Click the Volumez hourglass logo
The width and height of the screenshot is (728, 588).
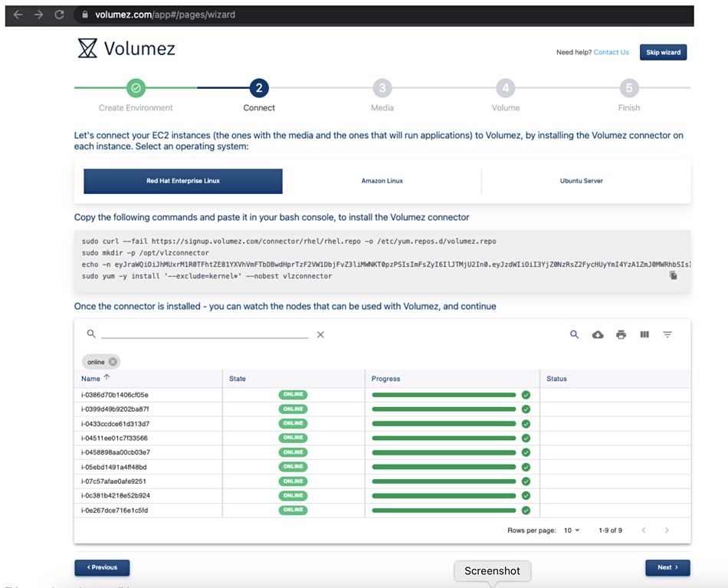87,48
